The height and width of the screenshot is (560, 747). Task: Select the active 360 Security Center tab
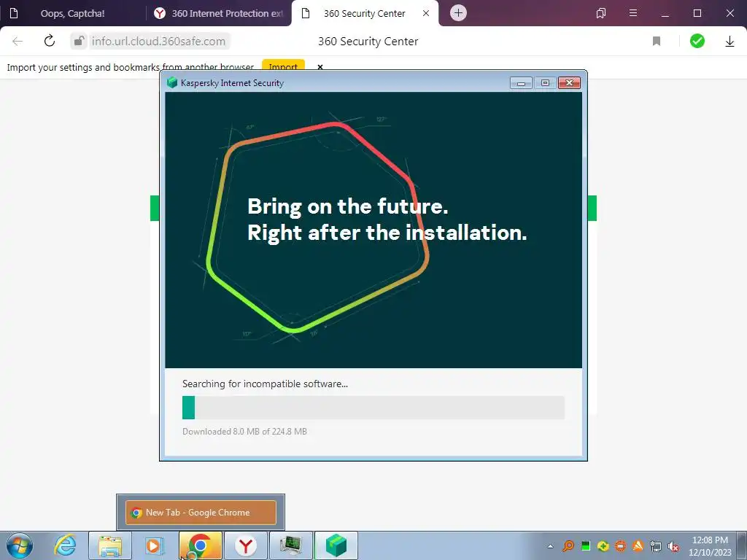click(365, 13)
